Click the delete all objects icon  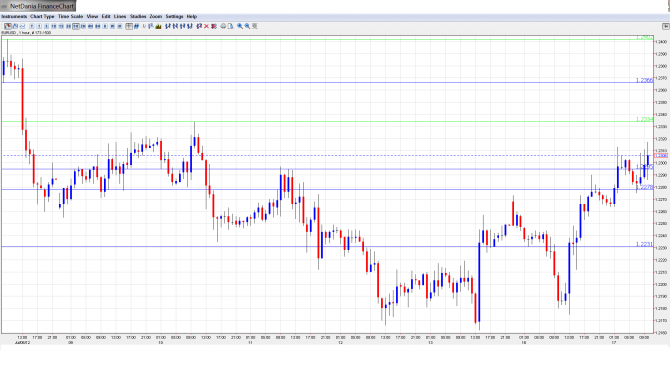pos(214,26)
